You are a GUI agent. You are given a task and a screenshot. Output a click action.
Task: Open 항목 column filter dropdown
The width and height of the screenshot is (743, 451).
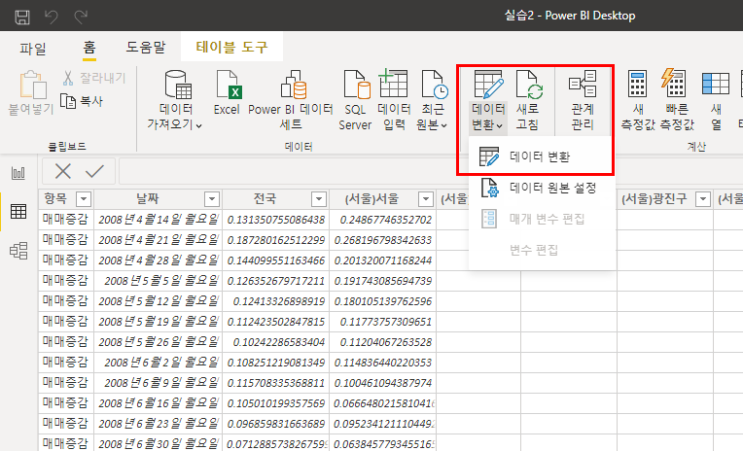click(83, 199)
